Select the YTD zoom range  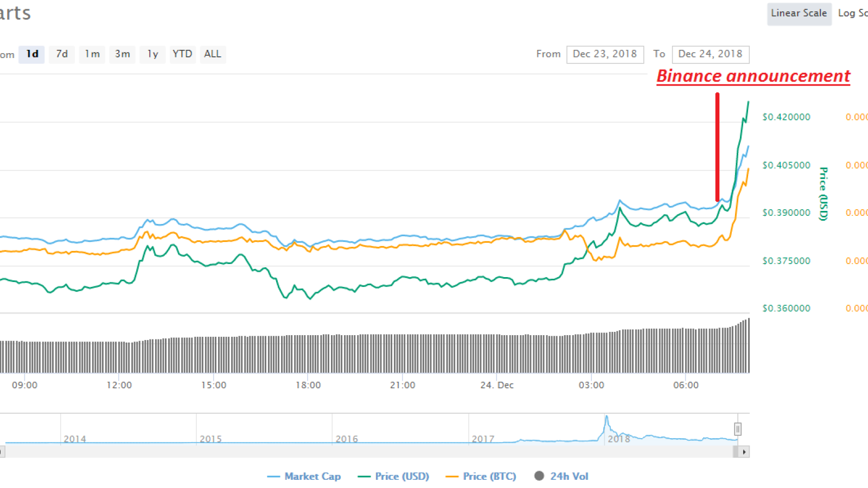[182, 54]
